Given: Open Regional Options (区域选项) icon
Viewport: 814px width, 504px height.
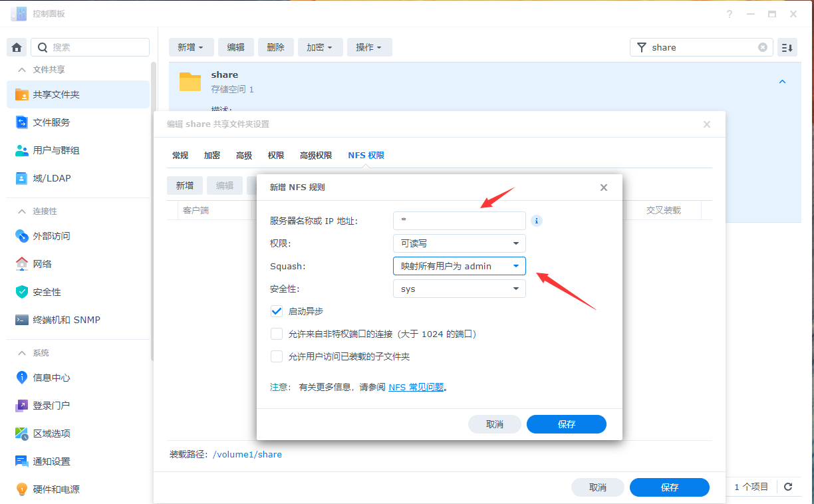Looking at the screenshot, I should point(22,434).
